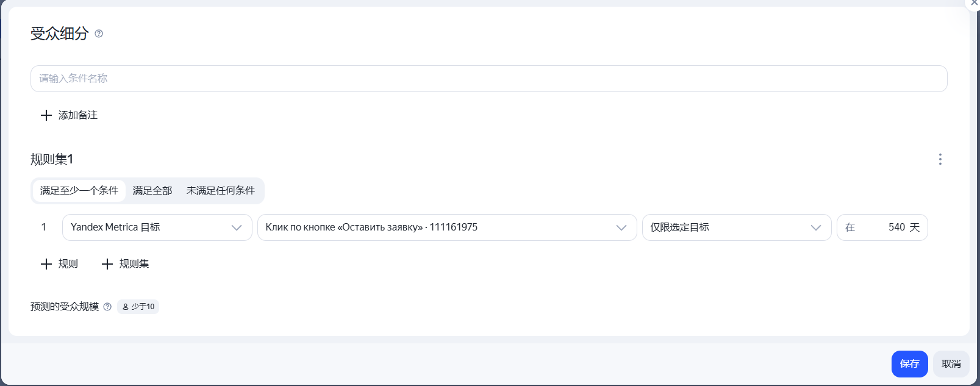Close the dialog with the top-right X
Image resolution: width=980 pixels, height=386 pixels.
click(973, 4)
